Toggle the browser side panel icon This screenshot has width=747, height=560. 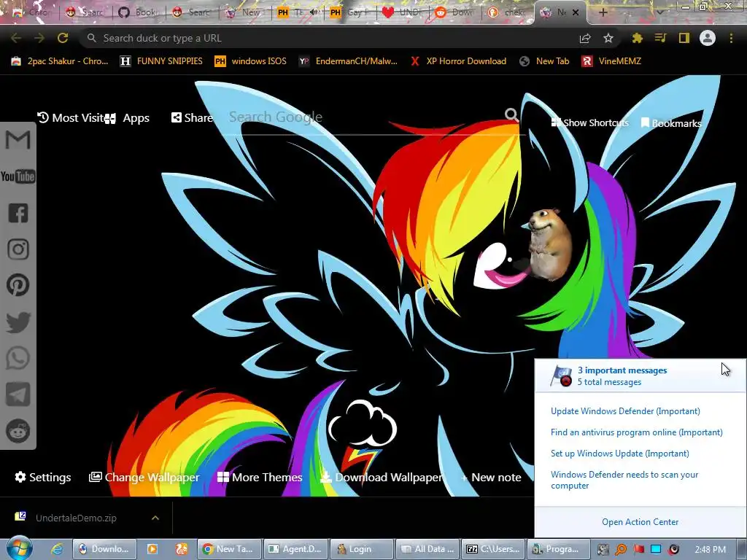tap(684, 38)
